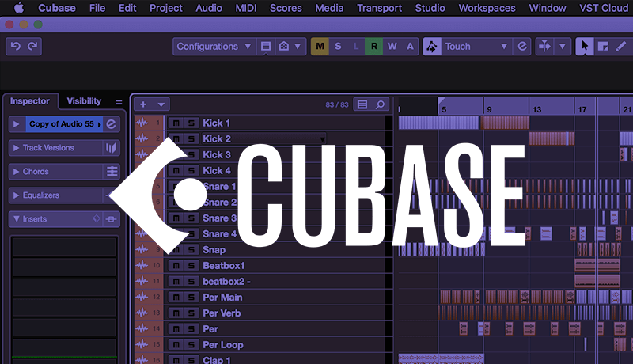Open the Configurations dropdown
The width and height of the screenshot is (633, 364).
[x=214, y=47]
